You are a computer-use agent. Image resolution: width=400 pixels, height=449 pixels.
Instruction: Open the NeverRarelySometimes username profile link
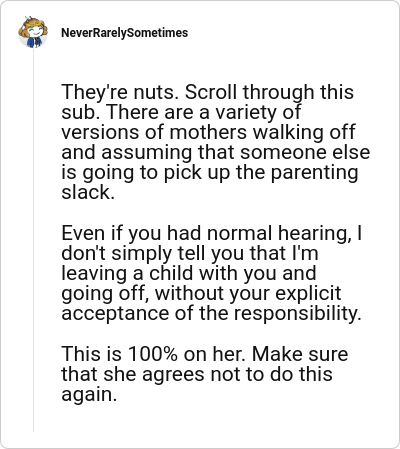coord(124,33)
